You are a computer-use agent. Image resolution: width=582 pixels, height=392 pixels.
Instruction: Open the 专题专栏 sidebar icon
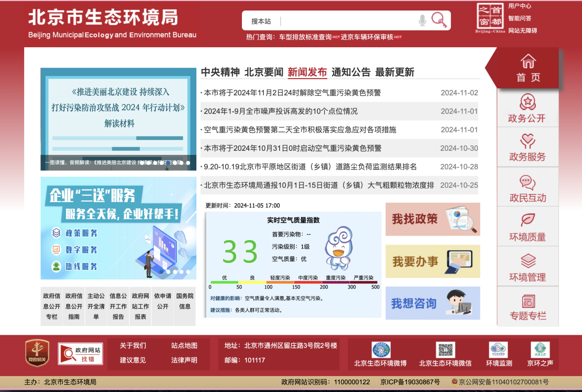click(x=527, y=301)
